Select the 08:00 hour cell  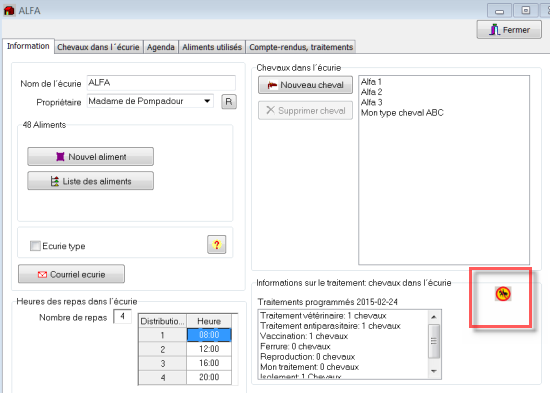(x=209, y=335)
